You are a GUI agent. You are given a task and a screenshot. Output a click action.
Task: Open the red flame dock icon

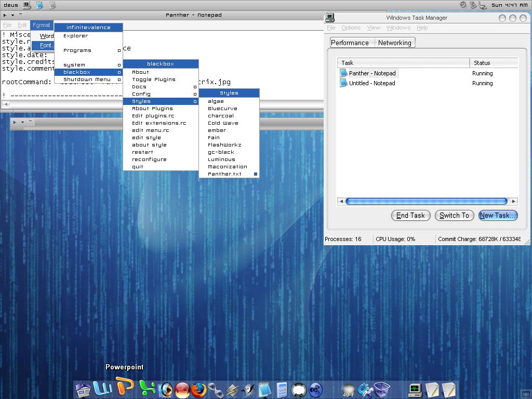[x=182, y=390]
